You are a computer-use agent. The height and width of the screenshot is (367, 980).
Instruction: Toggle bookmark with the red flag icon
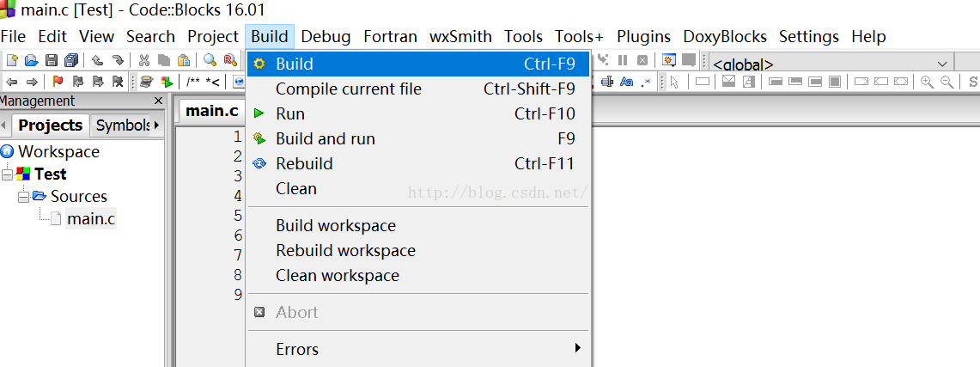[x=58, y=82]
